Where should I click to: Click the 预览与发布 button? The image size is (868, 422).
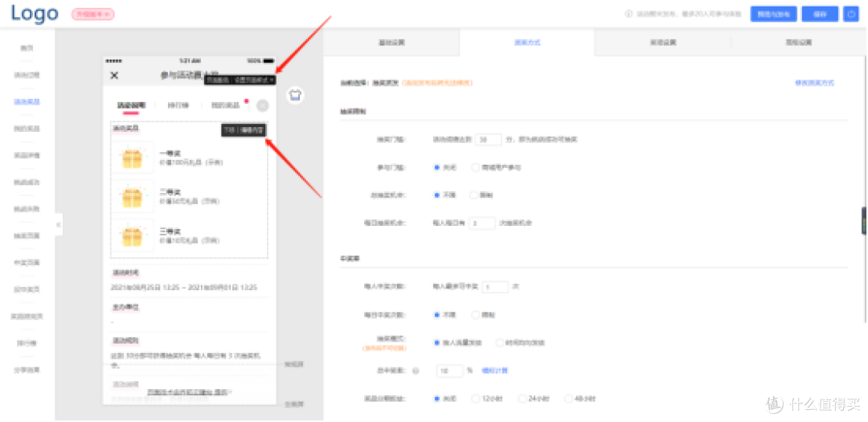tap(773, 14)
